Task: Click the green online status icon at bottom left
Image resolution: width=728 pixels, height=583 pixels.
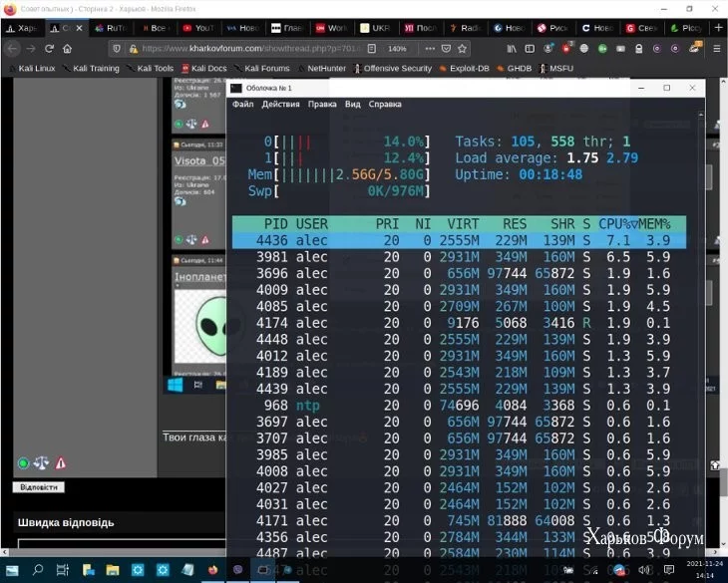Action: (23, 463)
